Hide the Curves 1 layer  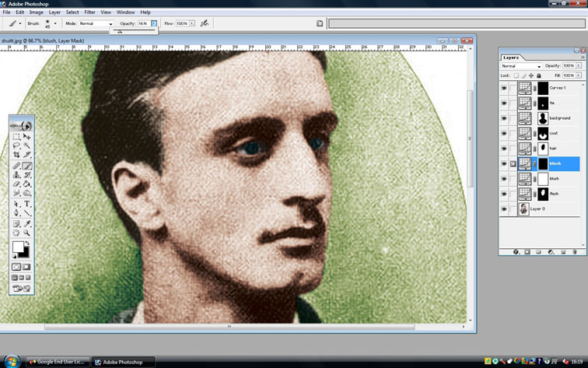(504, 88)
